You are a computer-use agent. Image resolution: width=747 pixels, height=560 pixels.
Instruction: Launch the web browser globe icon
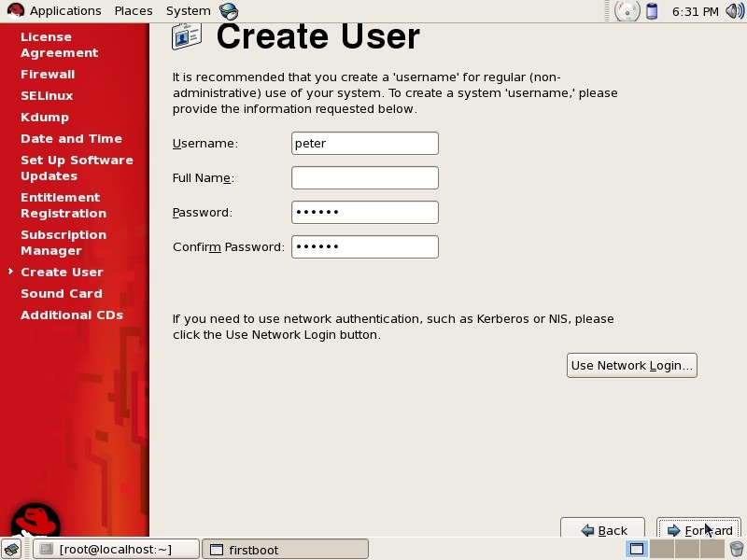click(x=229, y=11)
